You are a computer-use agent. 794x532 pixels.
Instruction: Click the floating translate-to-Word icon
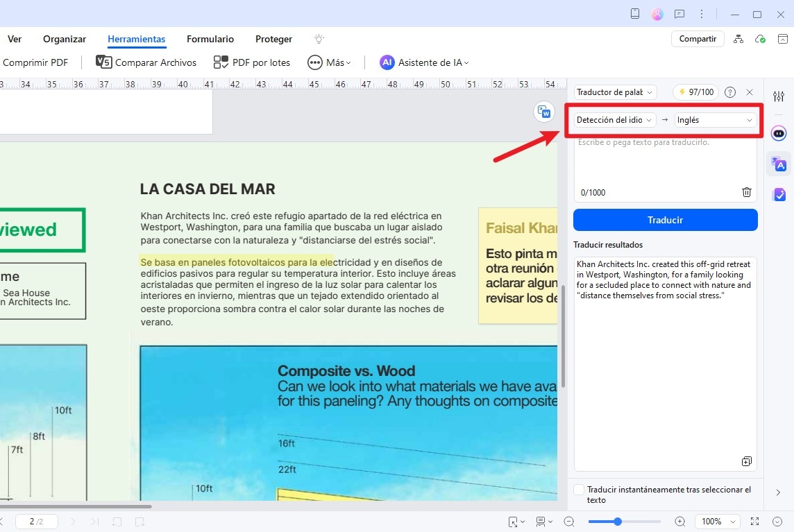544,112
